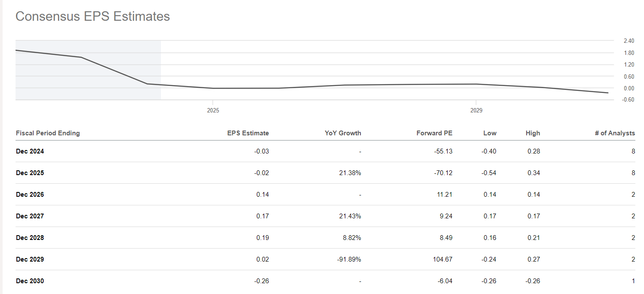Select the Dec 2028 row label
Screen dimensions: 644x294
point(30,238)
